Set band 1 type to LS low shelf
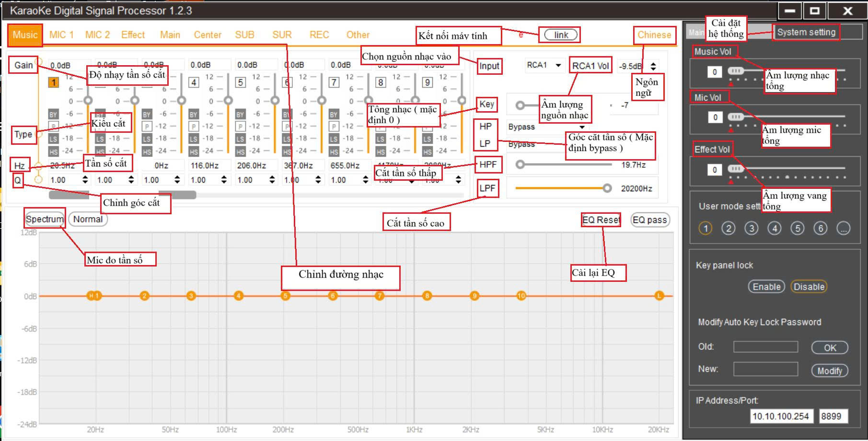 [x=53, y=139]
